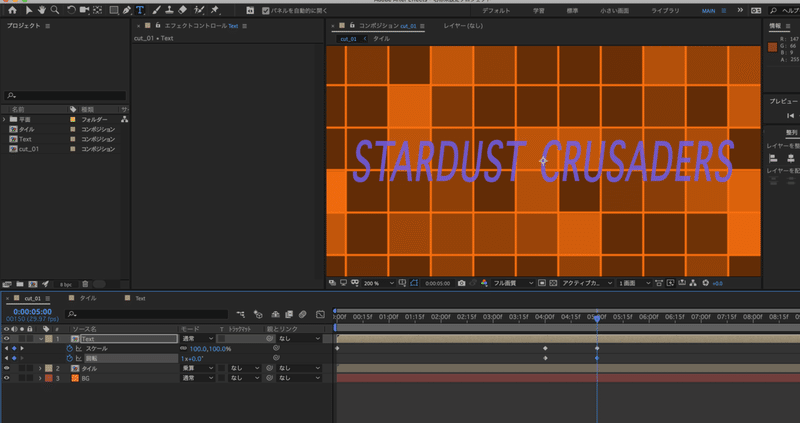This screenshot has height=423, width=800.
Task: Click the 8 bpc color depth button
Action: [66, 284]
